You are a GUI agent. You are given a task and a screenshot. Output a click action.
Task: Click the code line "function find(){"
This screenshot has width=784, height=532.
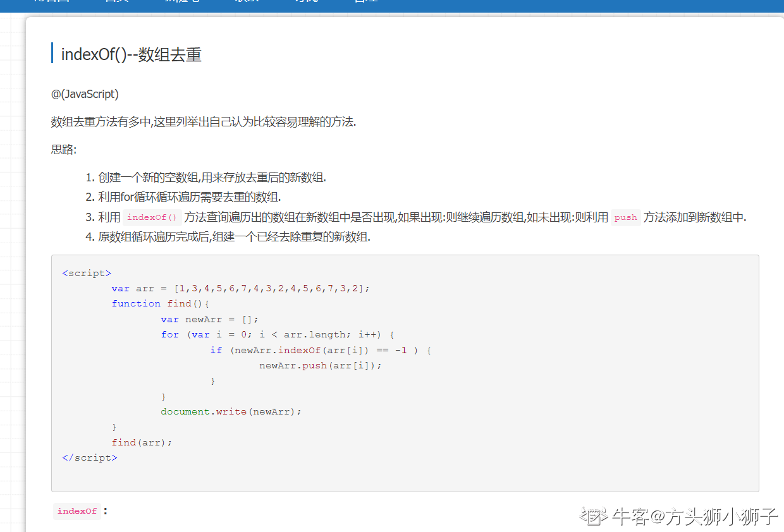tap(161, 304)
